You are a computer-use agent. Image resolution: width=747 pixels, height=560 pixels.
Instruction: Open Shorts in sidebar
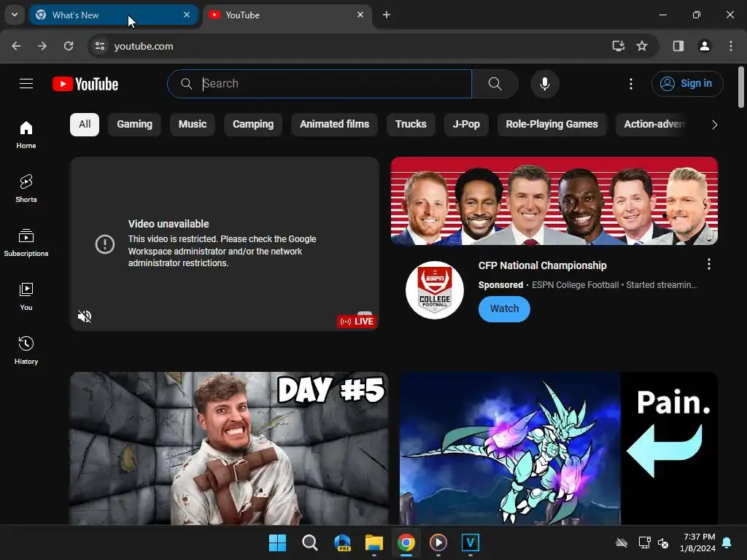(26, 188)
